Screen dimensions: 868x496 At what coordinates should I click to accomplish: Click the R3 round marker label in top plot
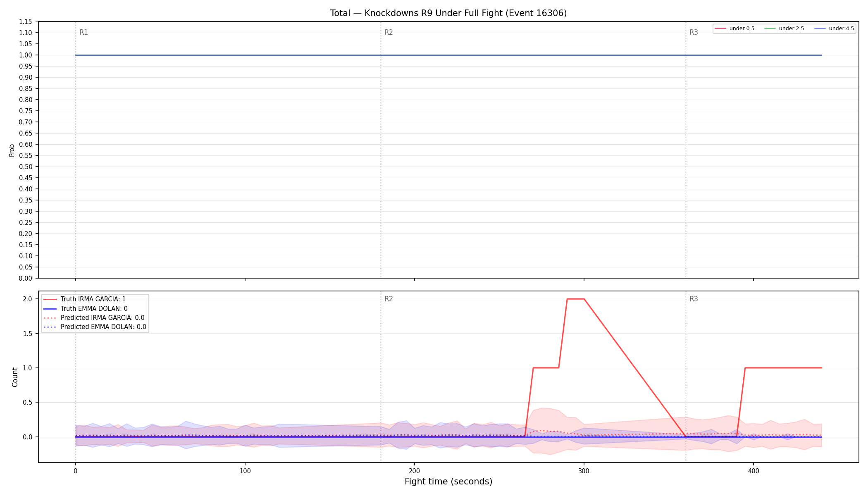694,32
